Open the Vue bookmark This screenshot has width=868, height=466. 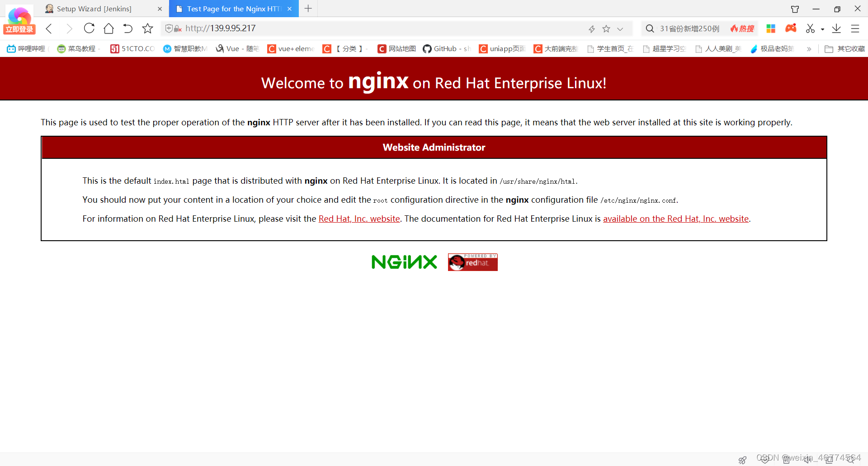pyautogui.click(x=237, y=48)
